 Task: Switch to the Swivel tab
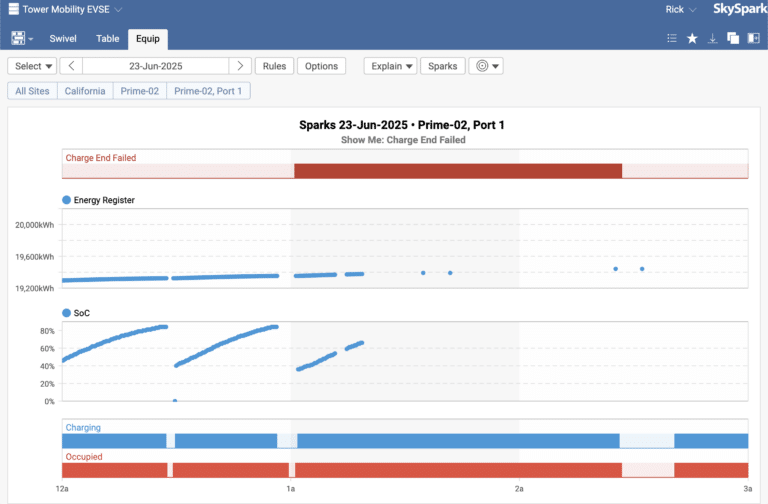65,39
